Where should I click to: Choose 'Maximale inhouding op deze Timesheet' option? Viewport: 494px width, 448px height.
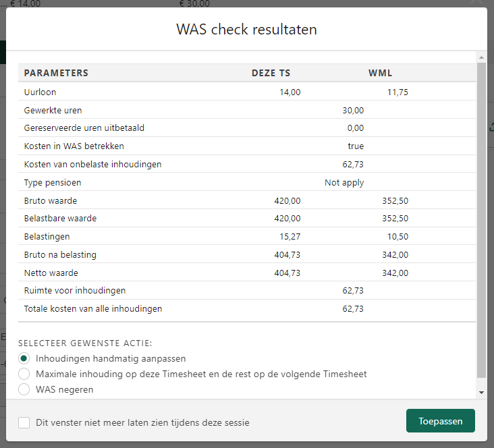click(24, 374)
